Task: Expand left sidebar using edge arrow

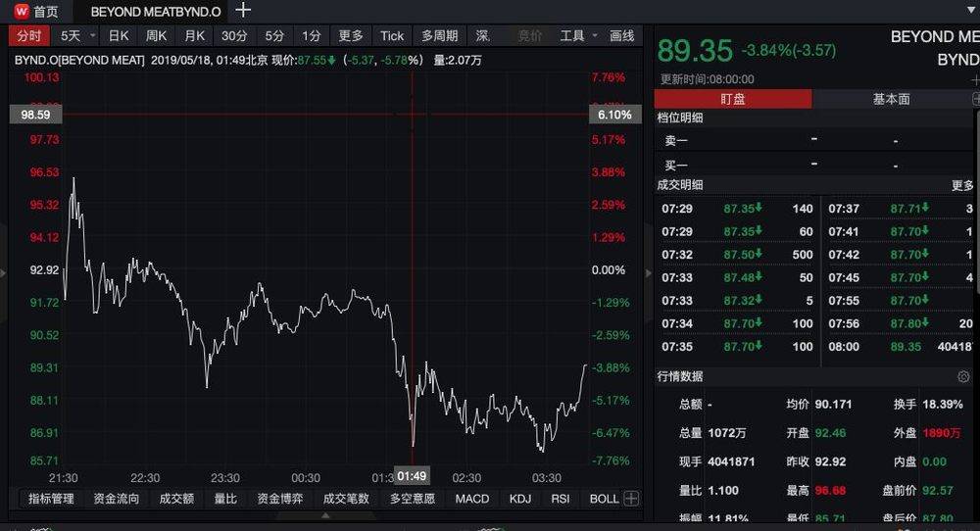Action: tap(3, 273)
